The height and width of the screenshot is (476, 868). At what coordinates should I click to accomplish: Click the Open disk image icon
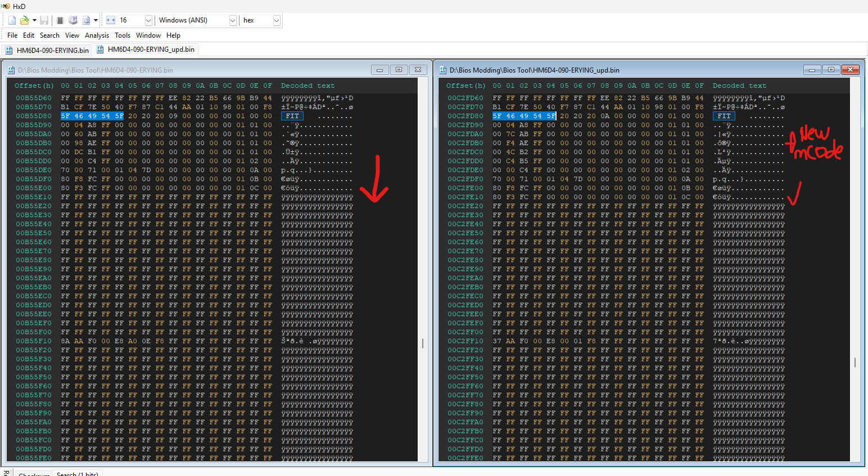pos(86,20)
